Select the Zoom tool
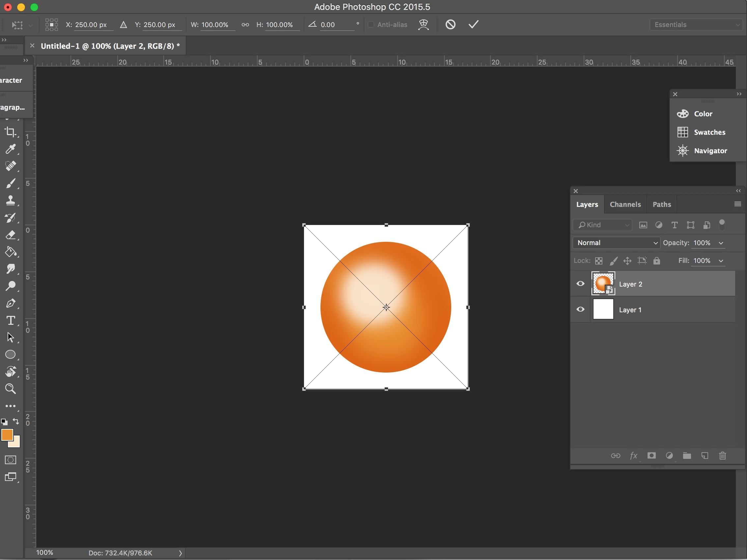The width and height of the screenshot is (747, 560). [11, 389]
